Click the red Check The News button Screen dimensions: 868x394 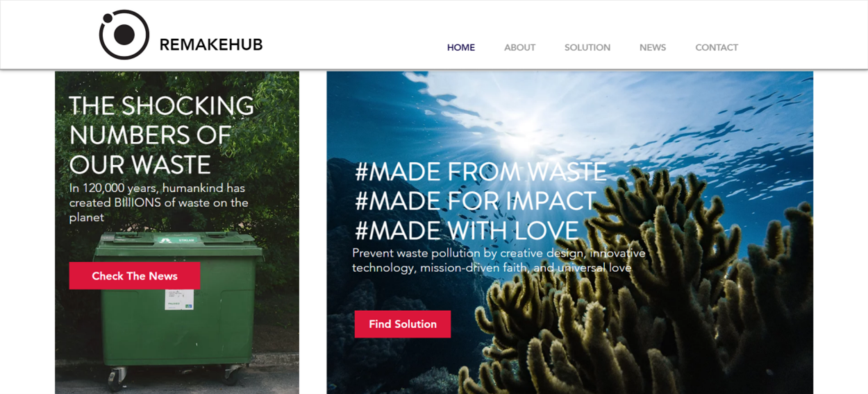click(135, 275)
